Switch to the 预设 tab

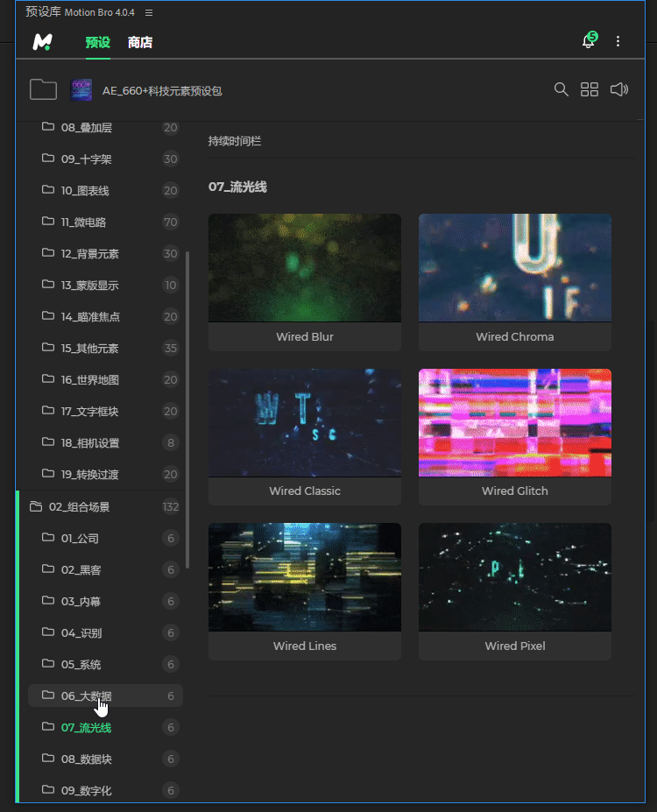[x=98, y=42]
